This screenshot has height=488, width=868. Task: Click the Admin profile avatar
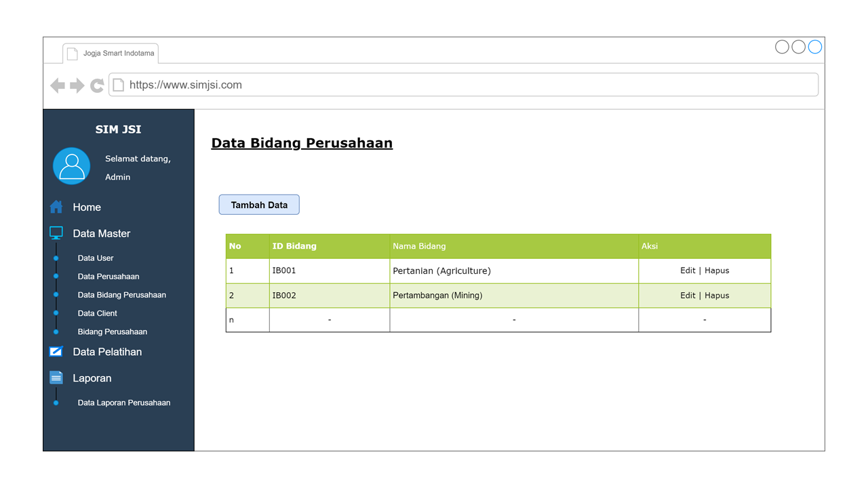point(72,166)
